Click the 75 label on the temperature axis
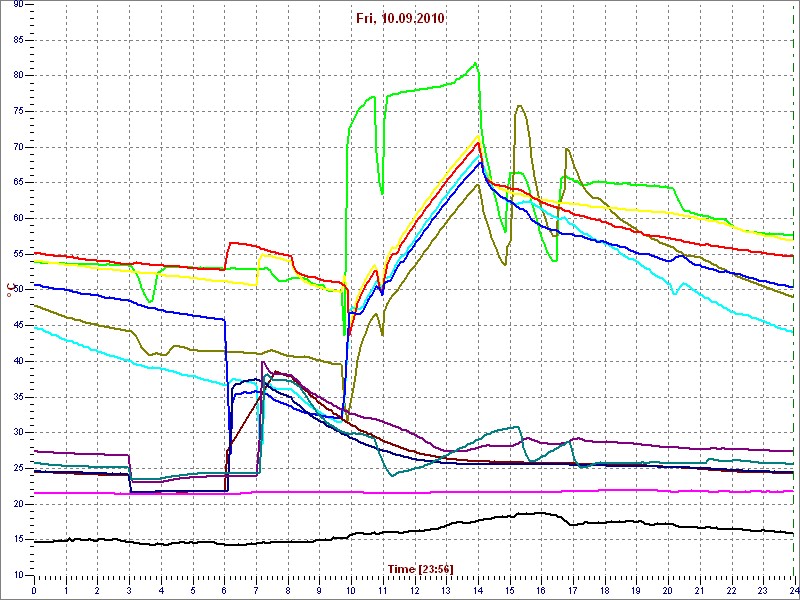 coord(17,111)
